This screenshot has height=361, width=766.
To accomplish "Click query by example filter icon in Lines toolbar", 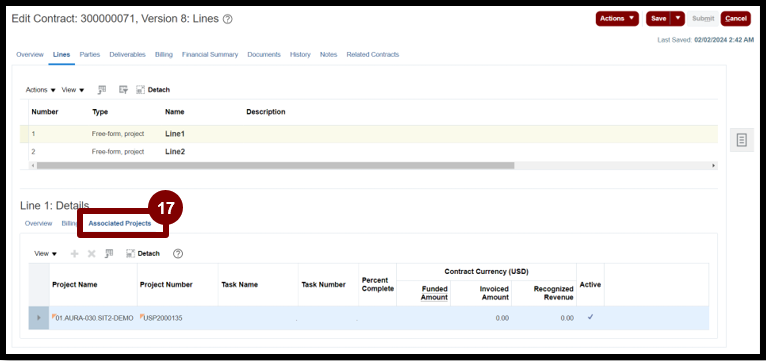I will [124, 89].
